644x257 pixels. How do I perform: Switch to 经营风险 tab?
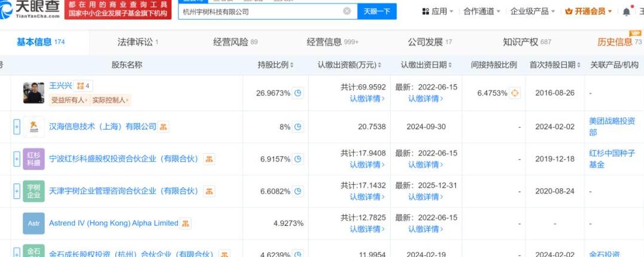(235, 42)
